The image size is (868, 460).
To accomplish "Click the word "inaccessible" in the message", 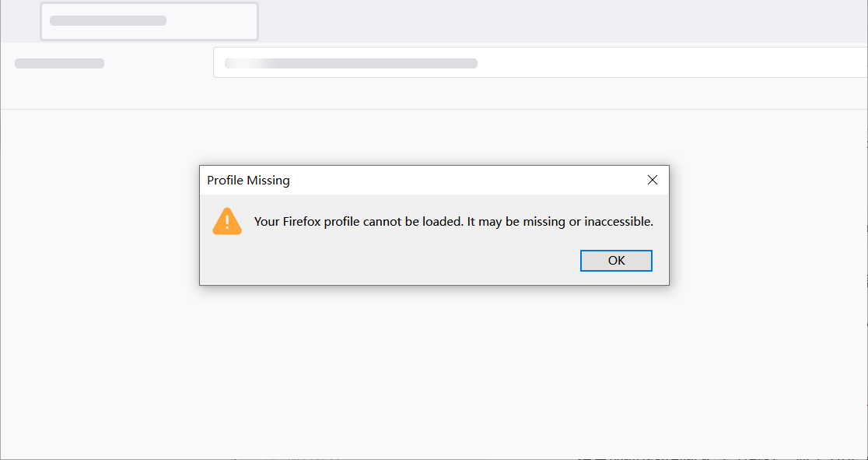I will coord(618,222).
